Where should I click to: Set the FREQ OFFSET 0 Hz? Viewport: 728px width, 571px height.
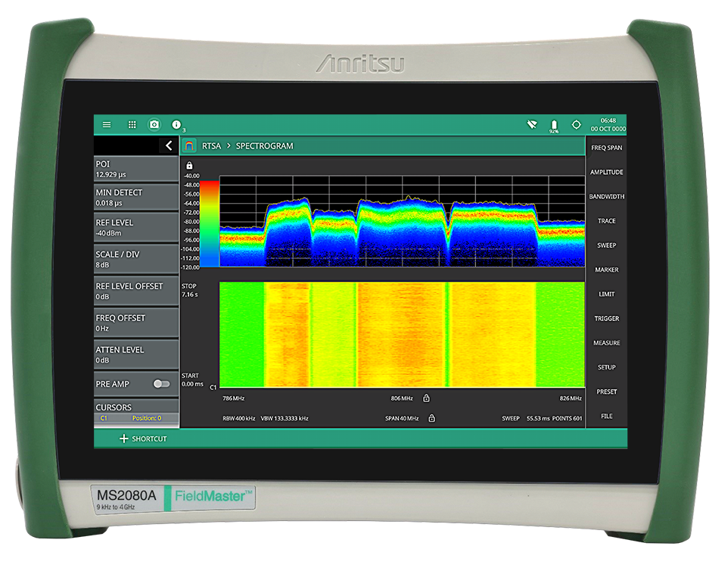tap(136, 323)
